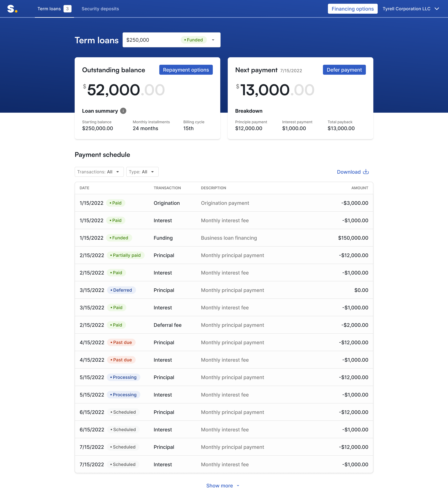The width and height of the screenshot is (448, 498).
Task: Click the DATE column header
Action: coord(84,188)
